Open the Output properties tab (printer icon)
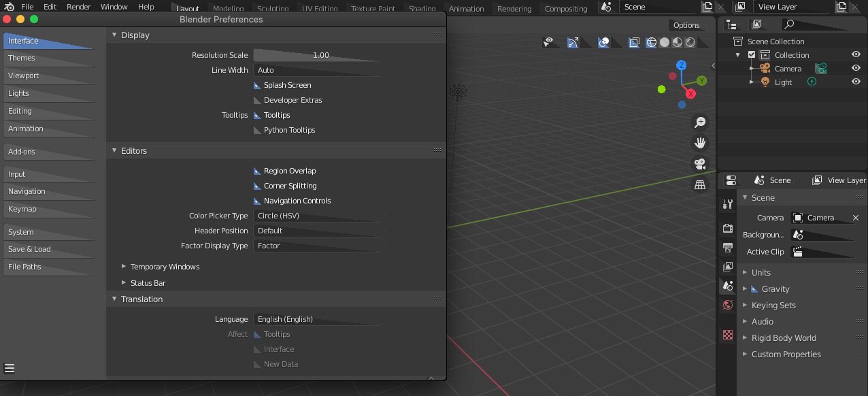Screen dimensions: 868x396 pyautogui.click(x=728, y=247)
